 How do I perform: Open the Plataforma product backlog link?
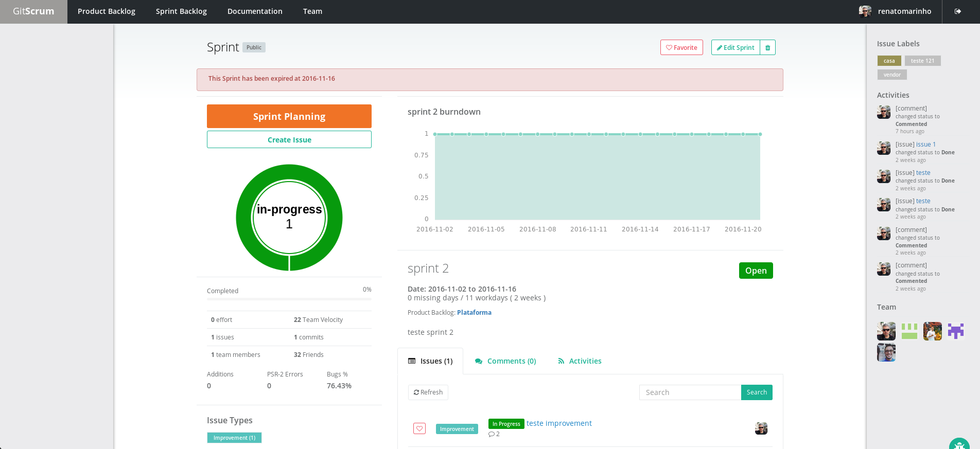pos(474,312)
